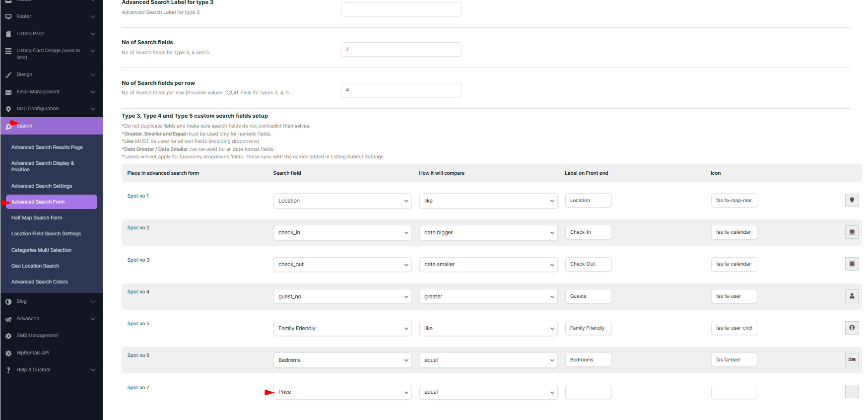Screen dimensions: 868x420
Task: Click the empty icon button for Spot 7
Action: click(851, 392)
